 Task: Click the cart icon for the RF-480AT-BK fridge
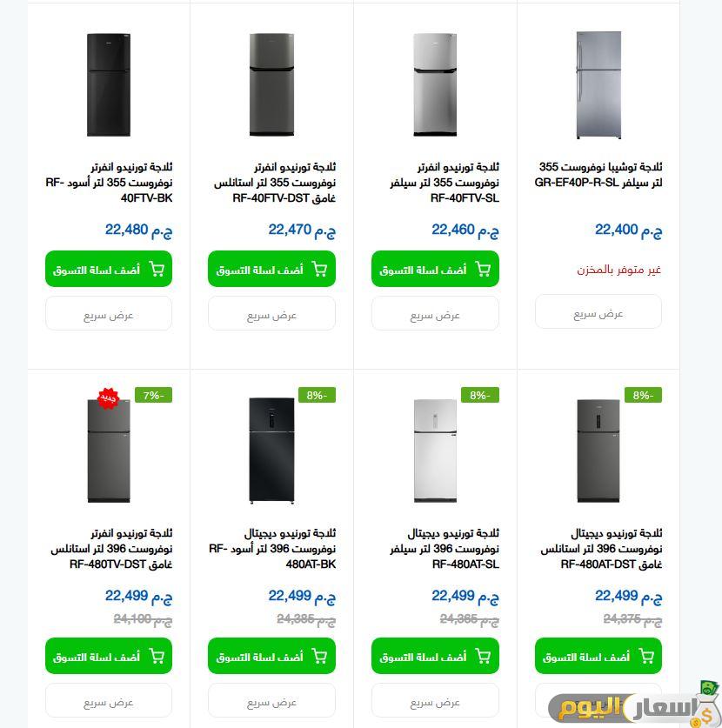pyautogui.click(x=320, y=656)
